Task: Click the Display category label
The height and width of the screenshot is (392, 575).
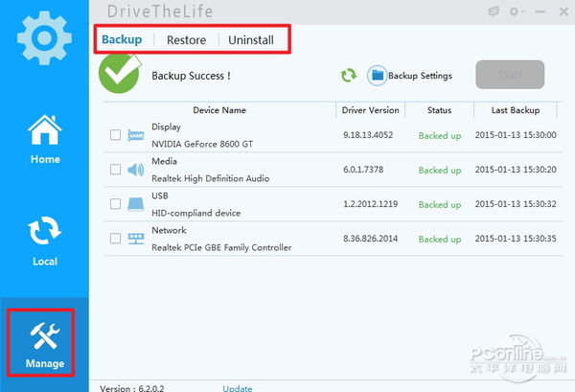Action: click(x=166, y=127)
